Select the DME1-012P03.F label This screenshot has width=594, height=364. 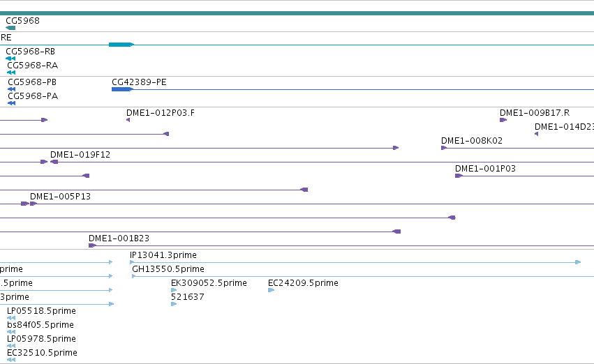click(x=161, y=113)
